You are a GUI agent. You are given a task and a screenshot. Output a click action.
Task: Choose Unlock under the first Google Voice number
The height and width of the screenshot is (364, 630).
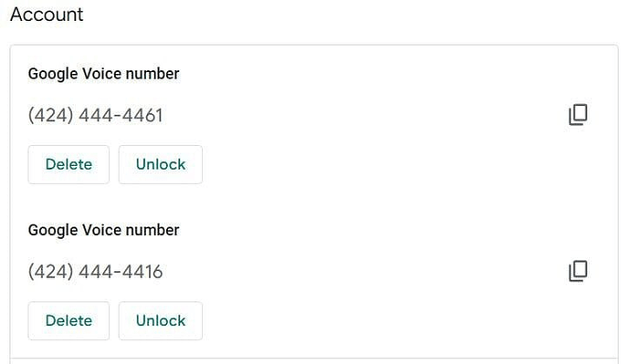coord(161,164)
